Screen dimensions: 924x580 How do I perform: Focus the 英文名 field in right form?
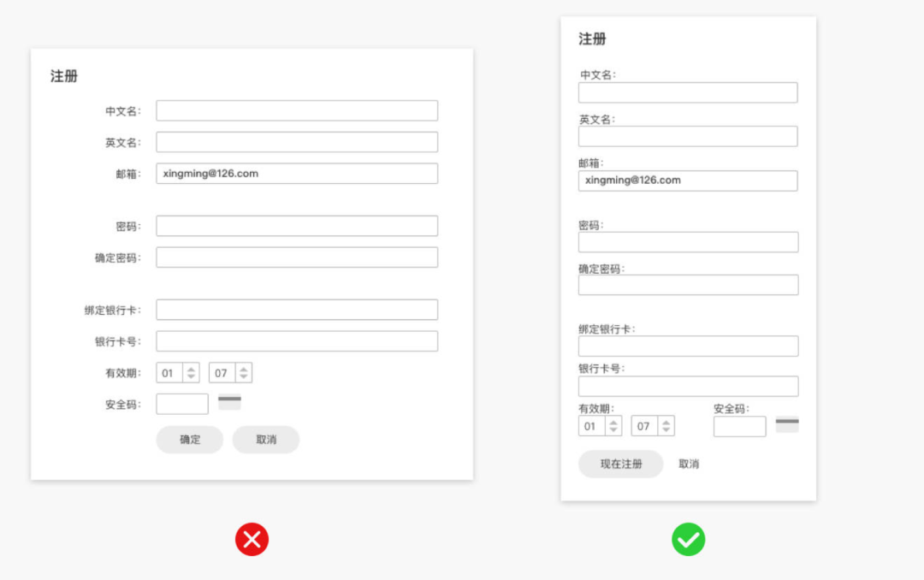coord(688,136)
